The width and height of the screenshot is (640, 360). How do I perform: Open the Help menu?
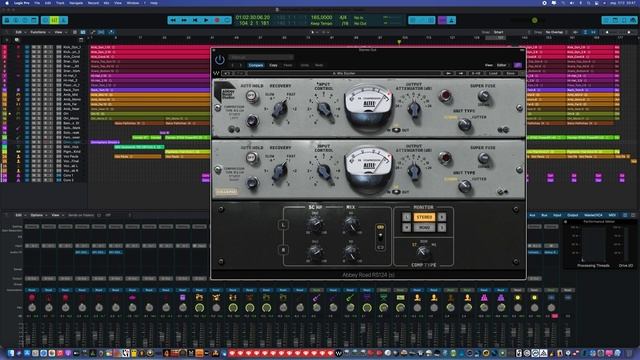[x=154, y=3]
